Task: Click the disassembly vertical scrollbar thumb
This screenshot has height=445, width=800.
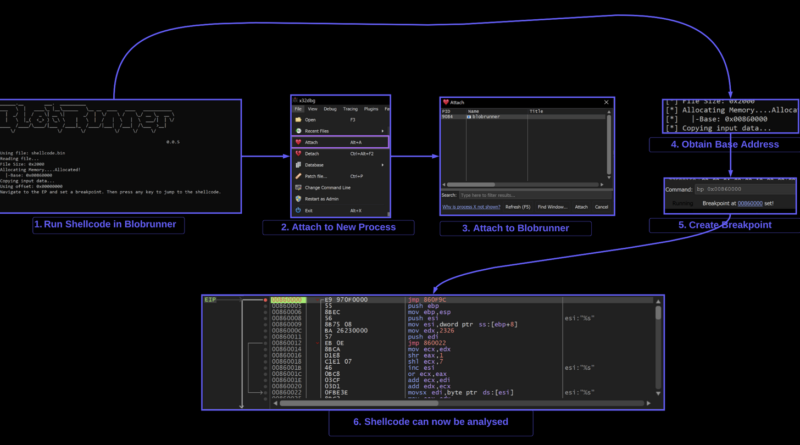Action: click(658, 312)
